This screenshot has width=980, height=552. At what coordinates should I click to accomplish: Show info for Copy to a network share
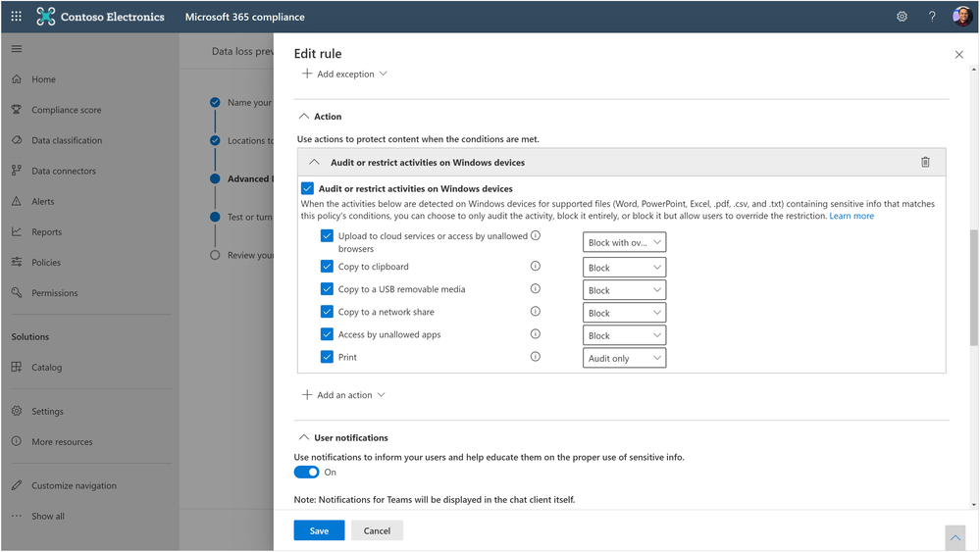(536, 311)
